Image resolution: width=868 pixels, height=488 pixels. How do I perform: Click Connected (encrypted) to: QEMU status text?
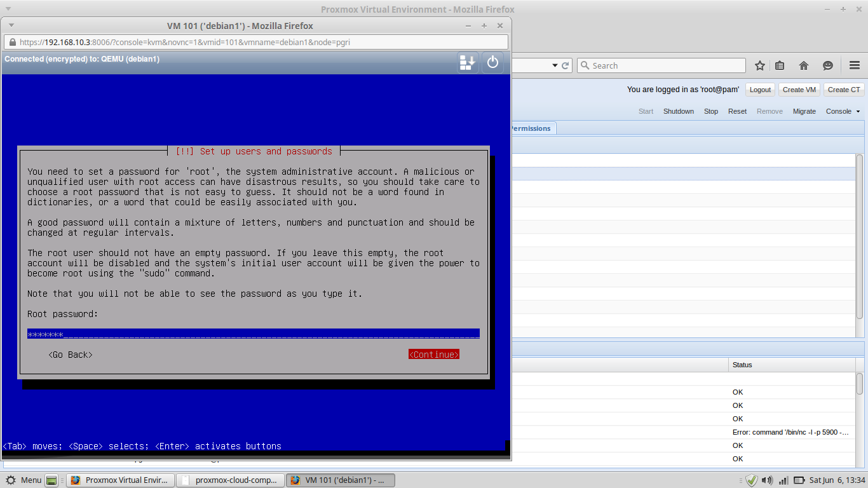pos(82,59)
